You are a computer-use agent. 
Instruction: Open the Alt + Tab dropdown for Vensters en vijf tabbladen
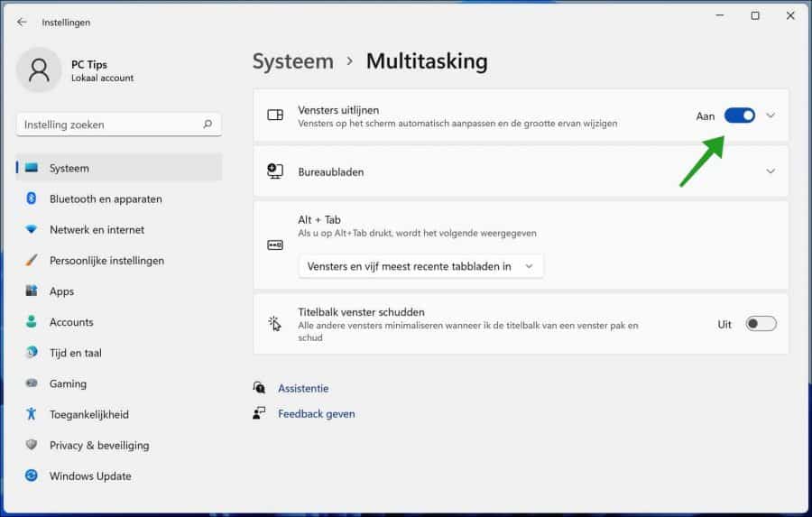click(x=420, y=266)
